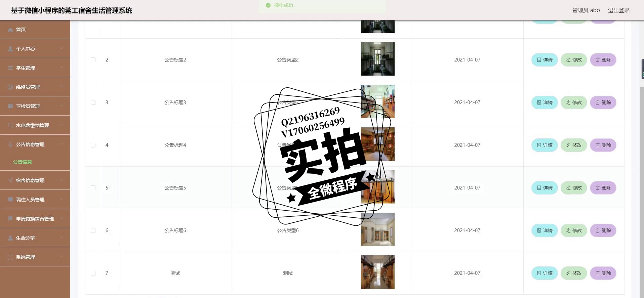Expand the 宿舍信息管理 chevron

tap(62, 180)
